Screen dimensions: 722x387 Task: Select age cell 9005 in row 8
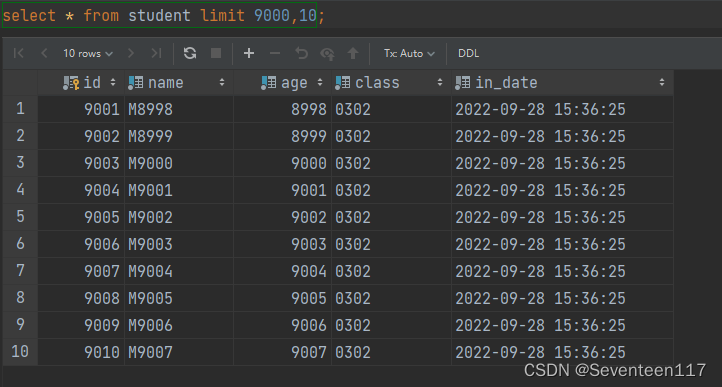point(283,298)
